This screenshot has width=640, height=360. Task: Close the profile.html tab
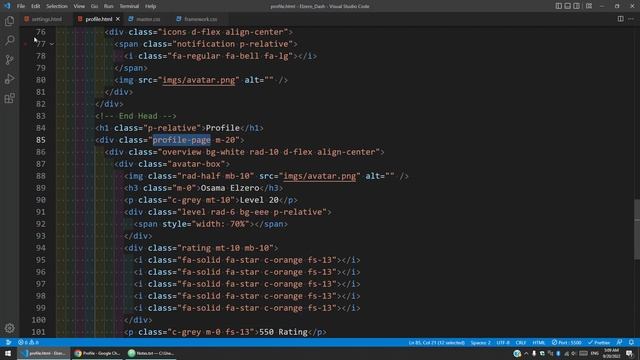pyautogui.click(x=118, y=19)
